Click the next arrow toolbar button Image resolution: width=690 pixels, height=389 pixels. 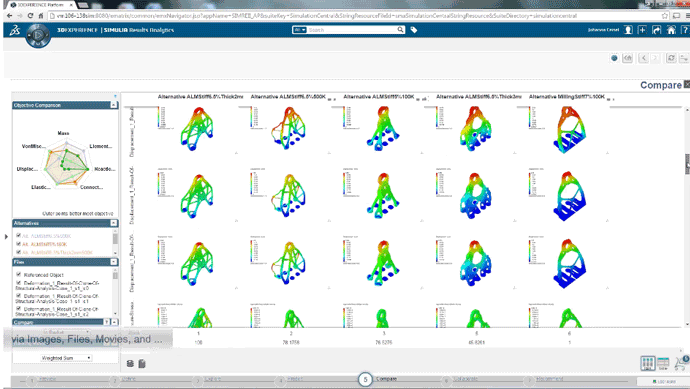pyautogui.click(x=655, y=58)
